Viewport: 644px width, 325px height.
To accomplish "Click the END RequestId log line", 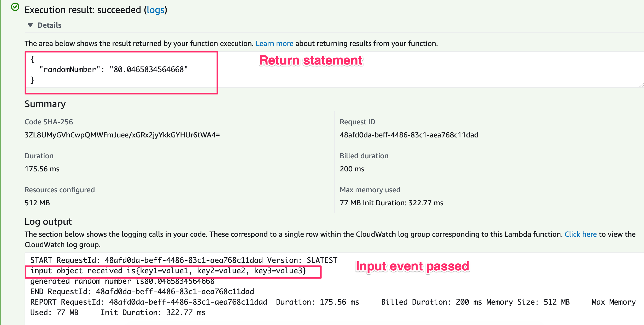I will [x=142, y=292].
